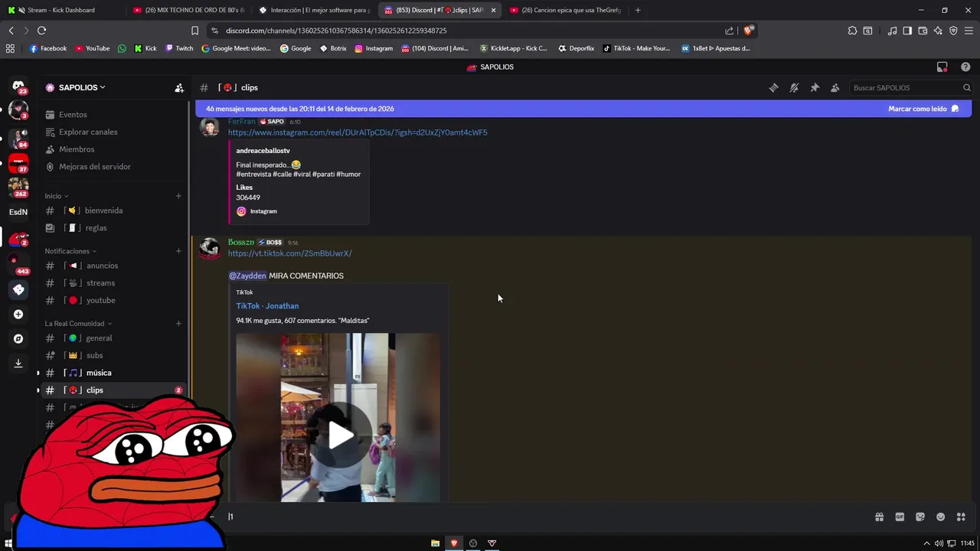Click the Add a Server plus icon

(x=18, y=315)
